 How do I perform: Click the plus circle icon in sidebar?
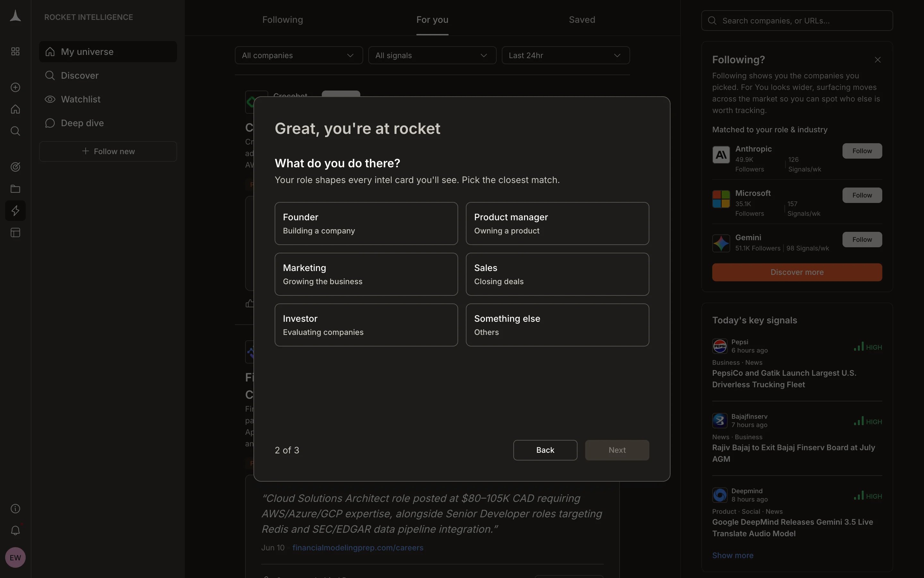(15, 87)
